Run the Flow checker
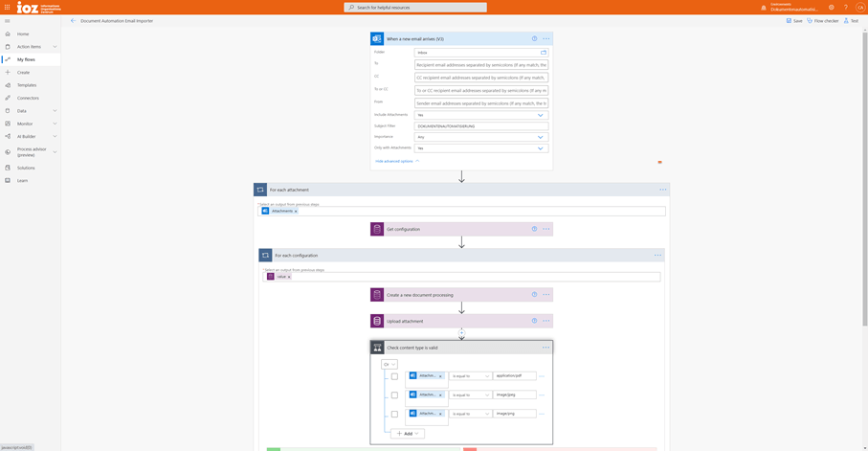This screenshot has width=868, height=451. pyautogui.click(x=823, y=20)
